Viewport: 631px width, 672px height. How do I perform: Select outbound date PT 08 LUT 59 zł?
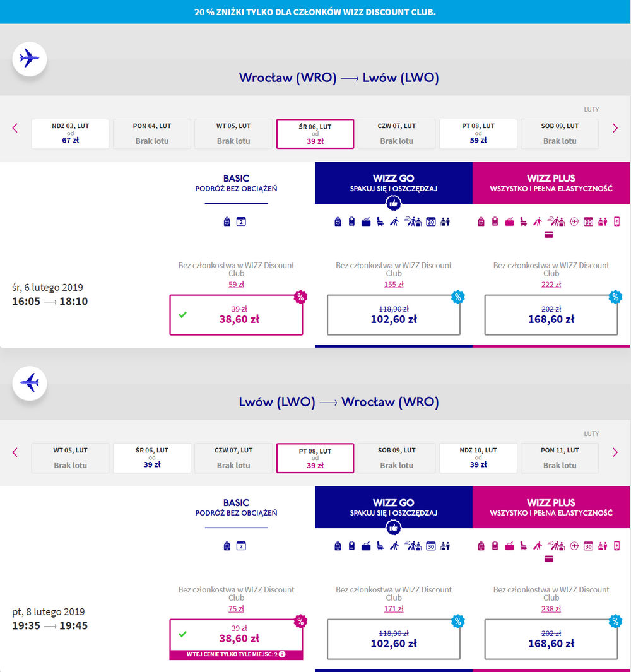(478, 134)
